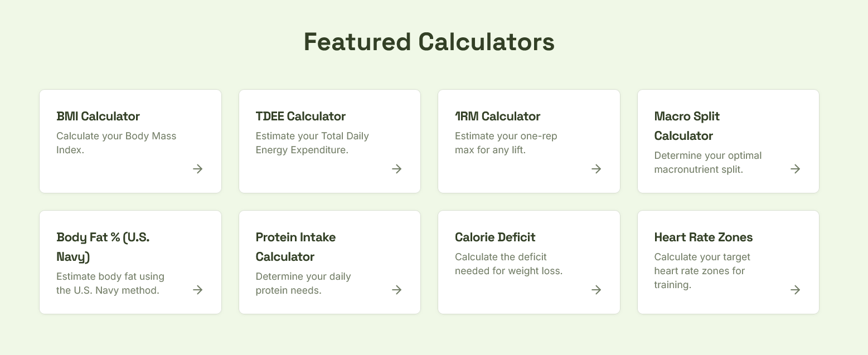This screenshot has width=868, height=355.
Task: Click the Protein Intake Calculator arrow icon
Action: tap(397, 290)
